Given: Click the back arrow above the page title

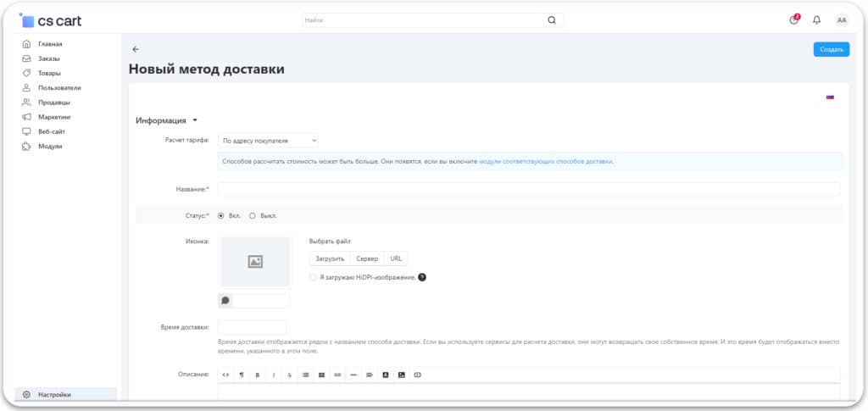Looking at the screenshot, I should coord(136,49).
